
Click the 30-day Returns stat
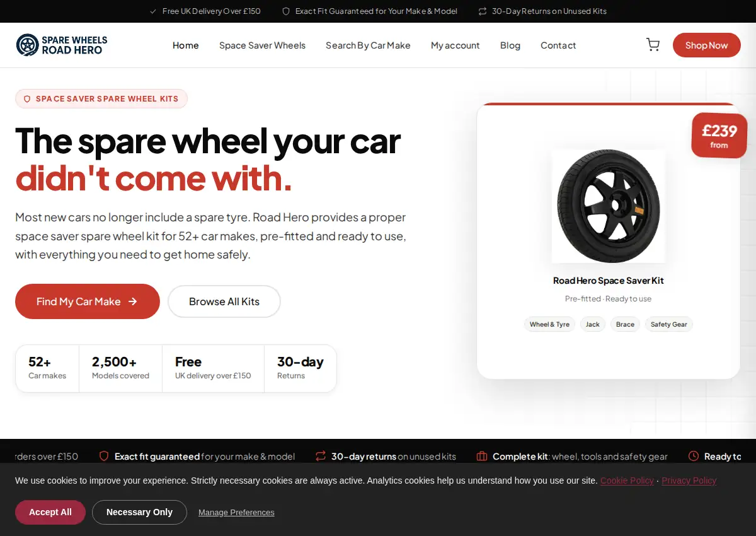click(300, 368)
